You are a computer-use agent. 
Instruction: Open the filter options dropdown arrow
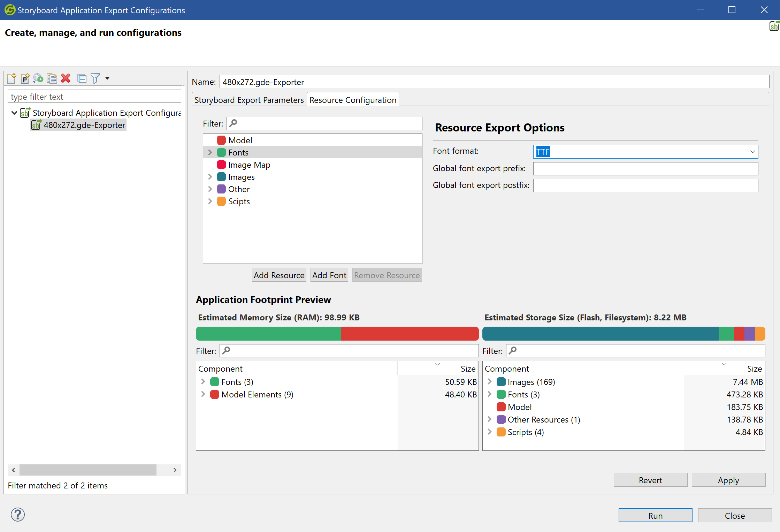point(107,78)
